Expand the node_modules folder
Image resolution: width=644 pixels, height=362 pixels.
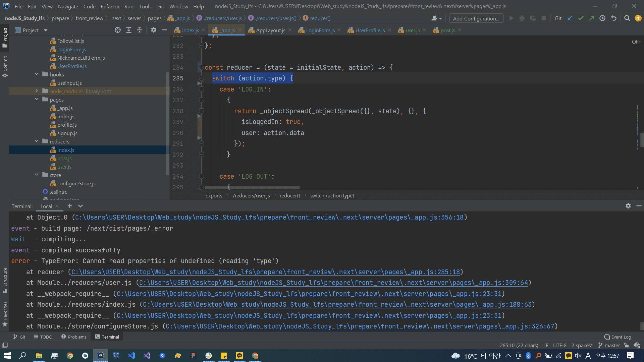pos(37,91)
